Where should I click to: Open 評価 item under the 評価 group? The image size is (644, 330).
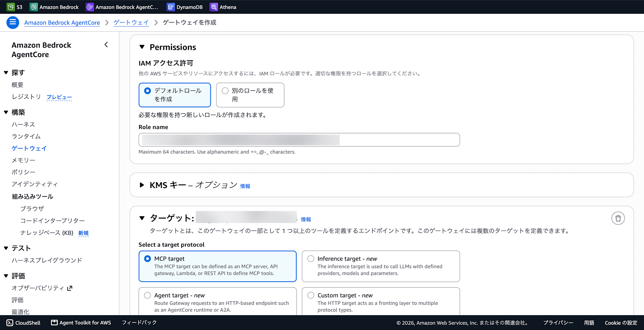[x=17, y=300]
